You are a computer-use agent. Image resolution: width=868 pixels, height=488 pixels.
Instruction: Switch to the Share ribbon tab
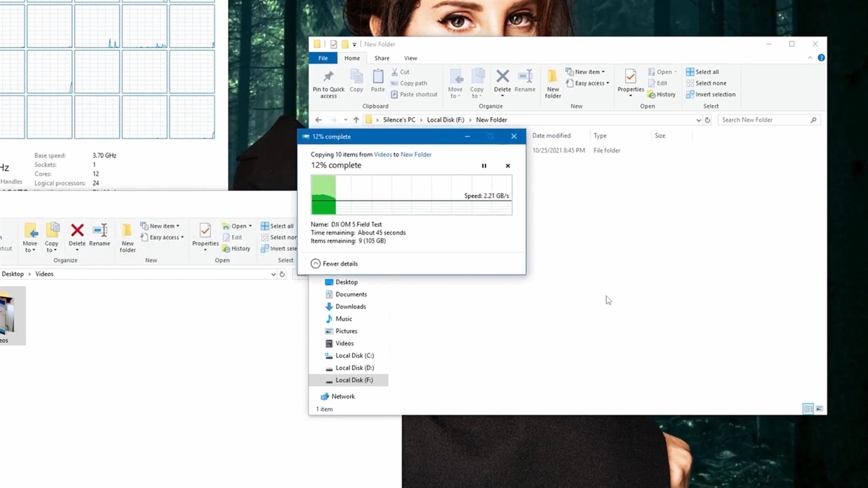click(382, 58)
